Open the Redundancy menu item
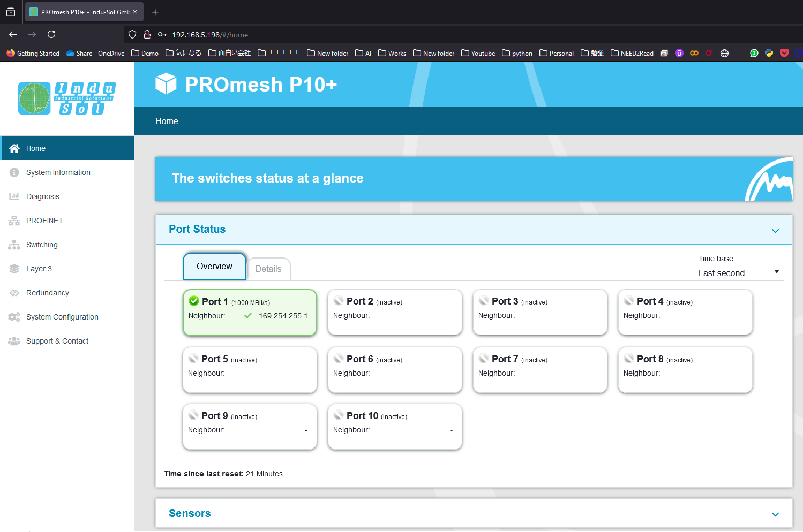803x532 pixels. [x=67, y=293]
